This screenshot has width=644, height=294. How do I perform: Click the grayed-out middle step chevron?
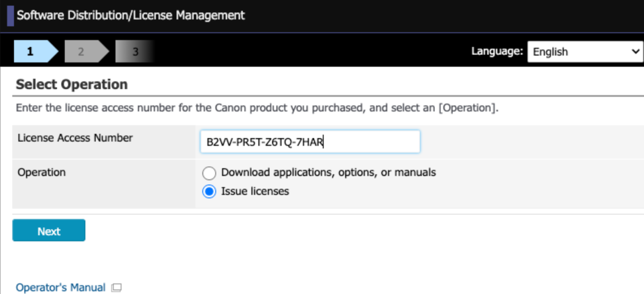(x=83, y=51)
